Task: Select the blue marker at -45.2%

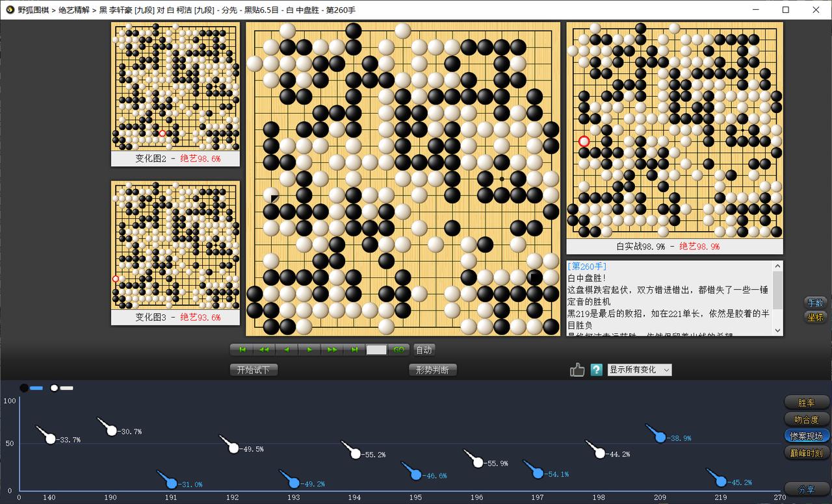Action: point(721,481)
